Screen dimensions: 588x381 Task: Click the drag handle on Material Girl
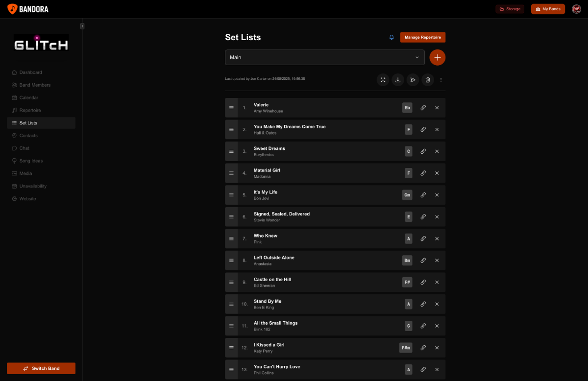pyautogui.click(x=231, y=173)
